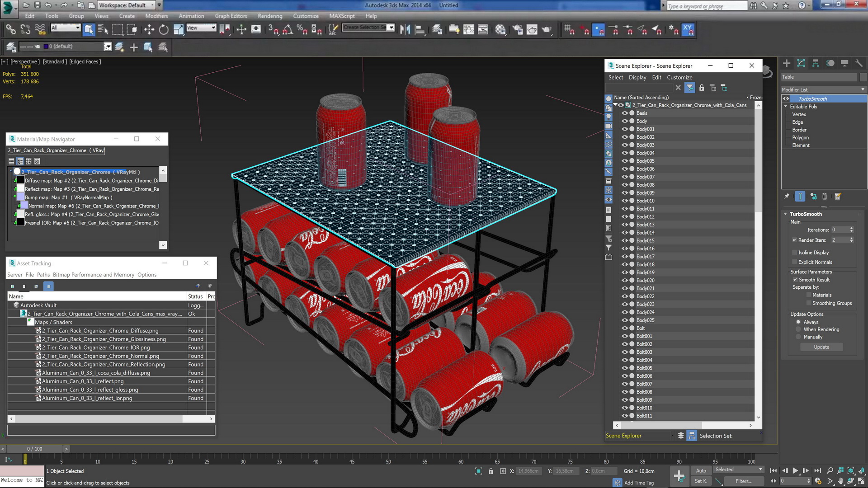The image size is (868, 488).
Task: Enable Isoline Display checkbox
Action: (794, 253)
